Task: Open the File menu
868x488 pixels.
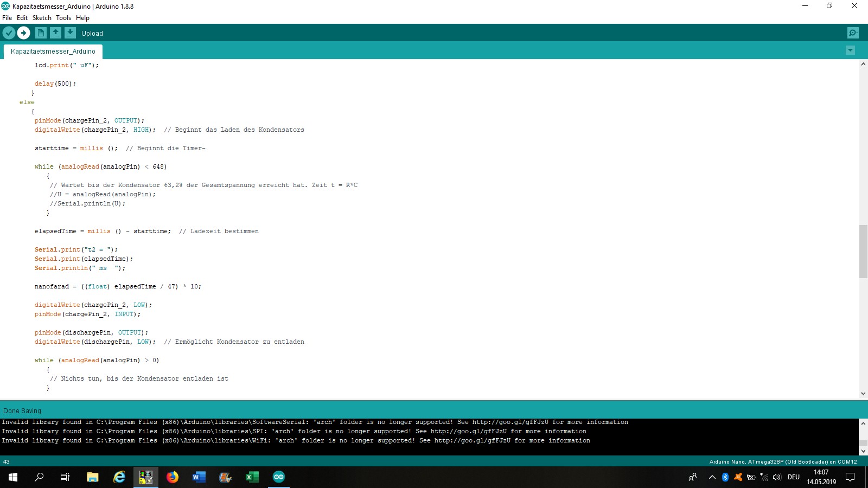Action: [7, 18]
